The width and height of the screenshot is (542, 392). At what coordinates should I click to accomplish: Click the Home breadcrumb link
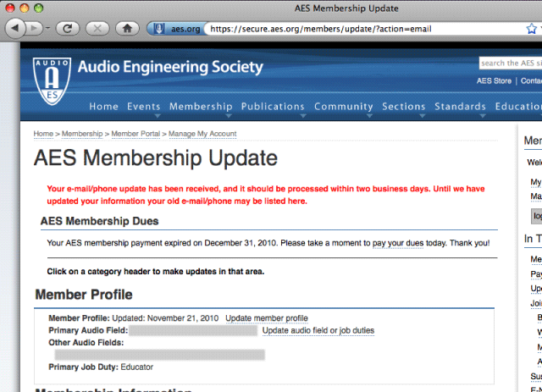pyautogui.click(x=43, y=134)
